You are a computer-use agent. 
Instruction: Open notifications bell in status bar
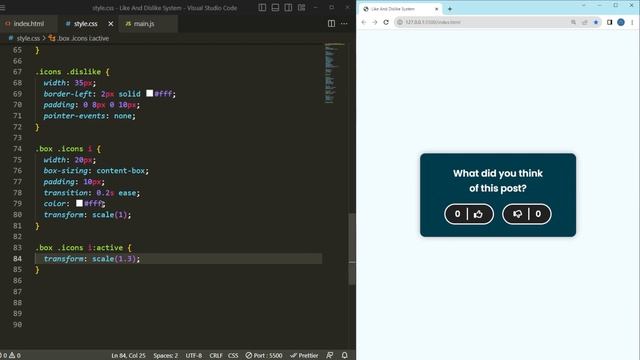click(344, 356)
